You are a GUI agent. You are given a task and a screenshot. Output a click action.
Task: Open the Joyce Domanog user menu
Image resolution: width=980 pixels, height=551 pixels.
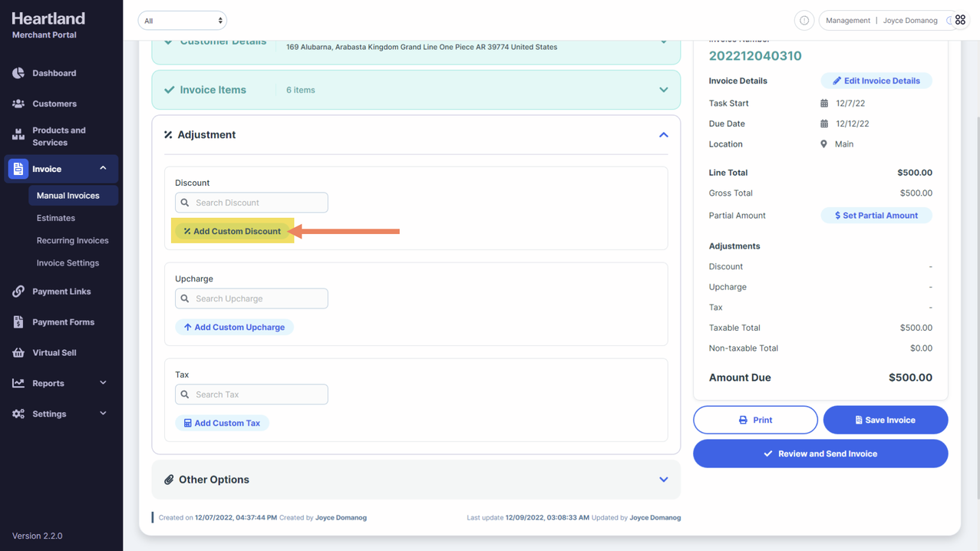click(x=910, y=21)
